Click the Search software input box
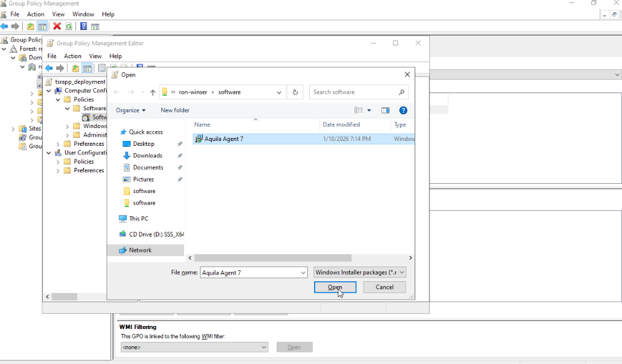622x364 pixels. (x=354, y=93)
